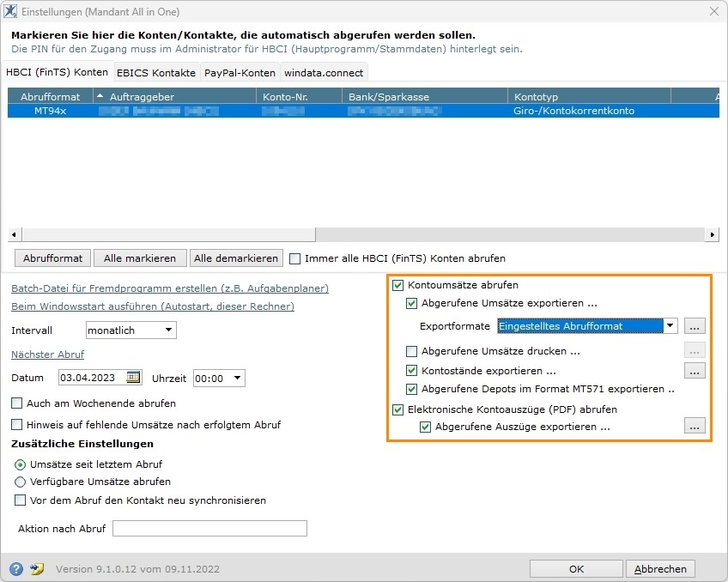Check 'Hinweis auf fehlende Umsätze nach erfolgtem Abruf'
The width and height of the screenshot is (728, 582).
click(x=16, y=424)
